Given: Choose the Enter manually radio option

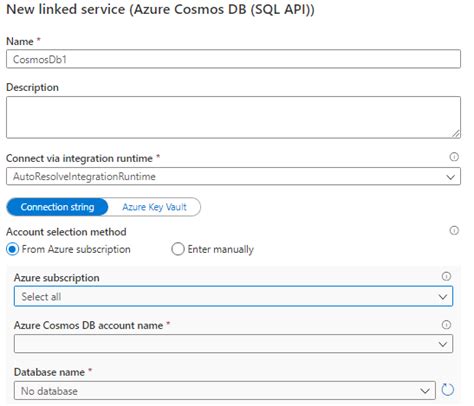Looking at the screenshot, I should point(178,249).
